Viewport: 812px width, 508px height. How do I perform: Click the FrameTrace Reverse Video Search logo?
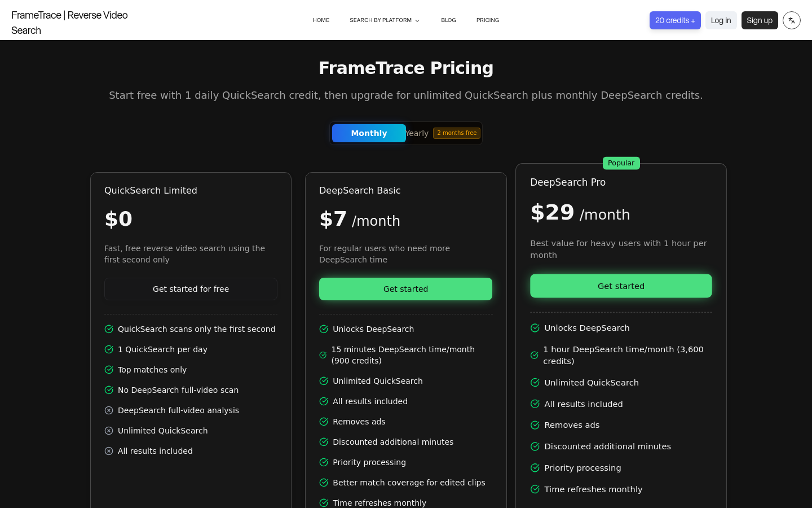(69, 23)
